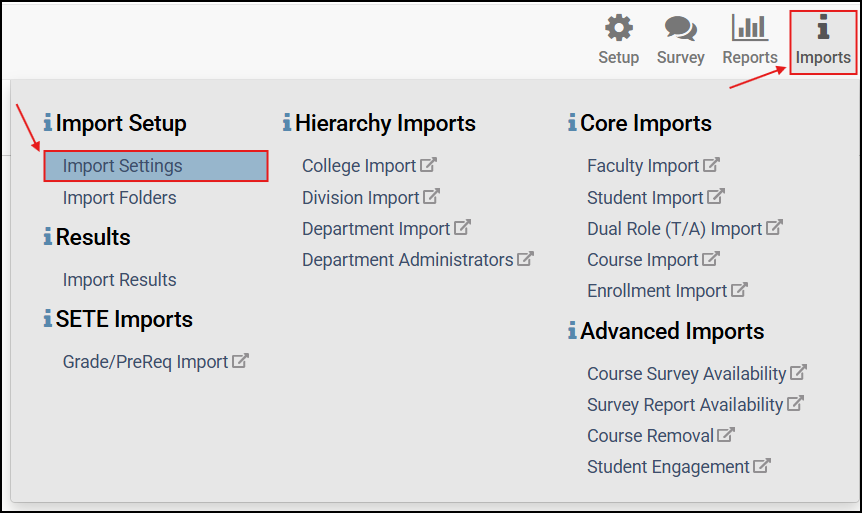
Task: Open the College Import link
Action: 359,166
